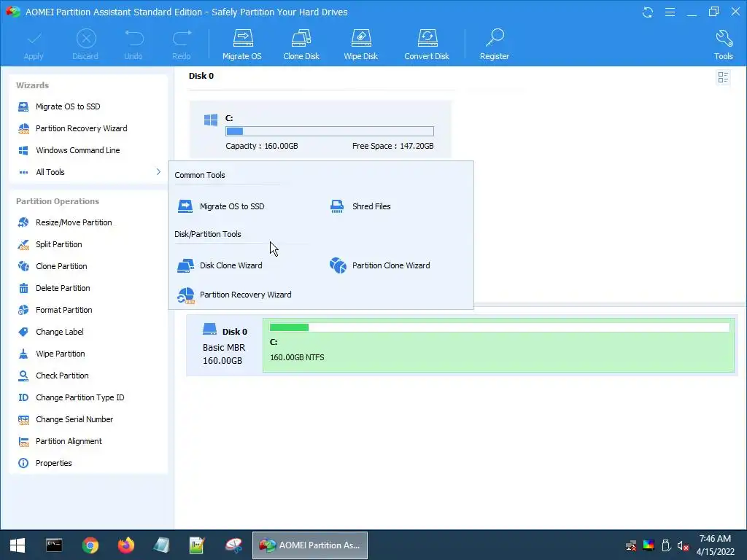This screenshot has width=747, height=560.
Task: Open Properties info icon
Action: (23, 463)
